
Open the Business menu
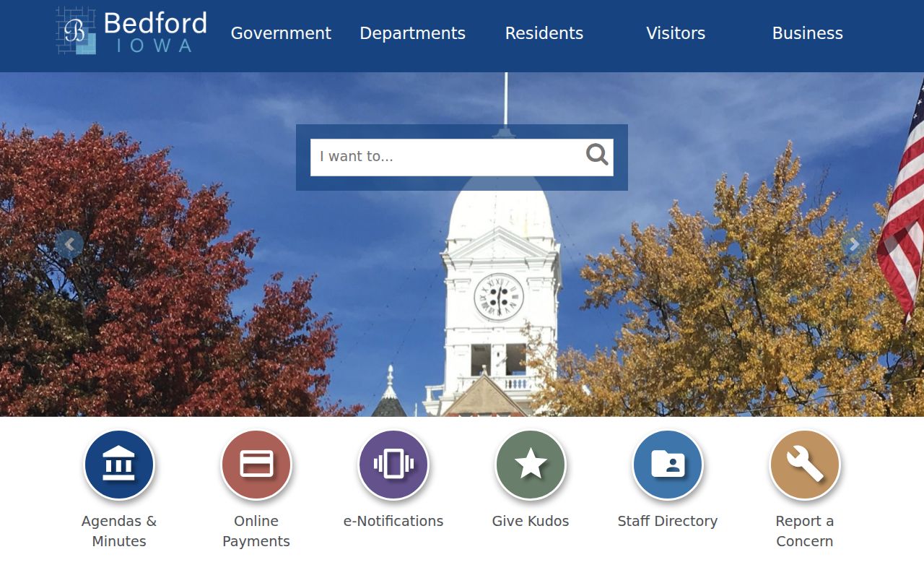808,33
